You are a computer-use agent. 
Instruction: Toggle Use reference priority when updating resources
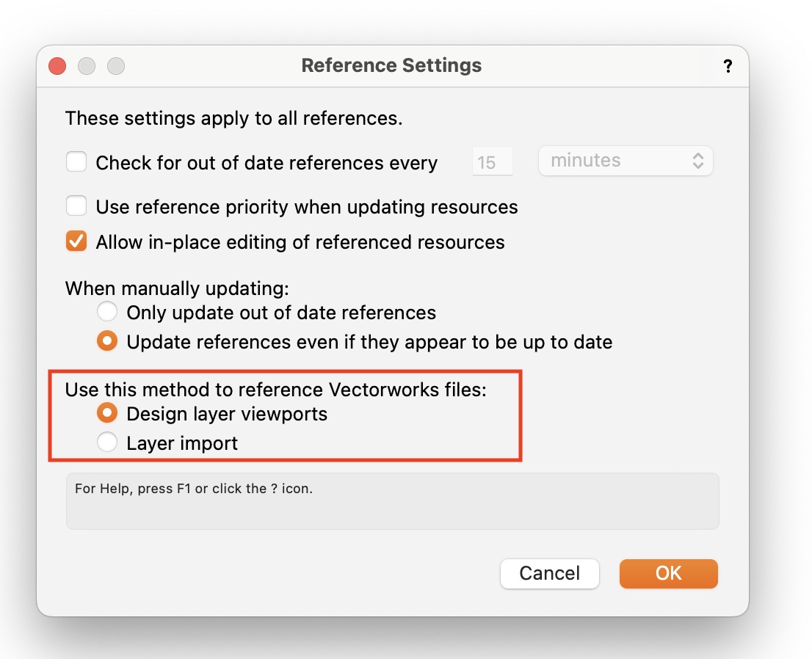pos(76,207)
